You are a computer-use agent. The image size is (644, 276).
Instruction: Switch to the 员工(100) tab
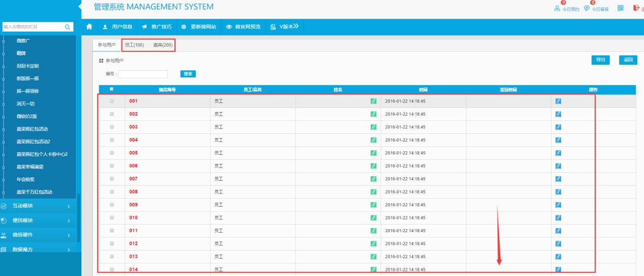134,45
